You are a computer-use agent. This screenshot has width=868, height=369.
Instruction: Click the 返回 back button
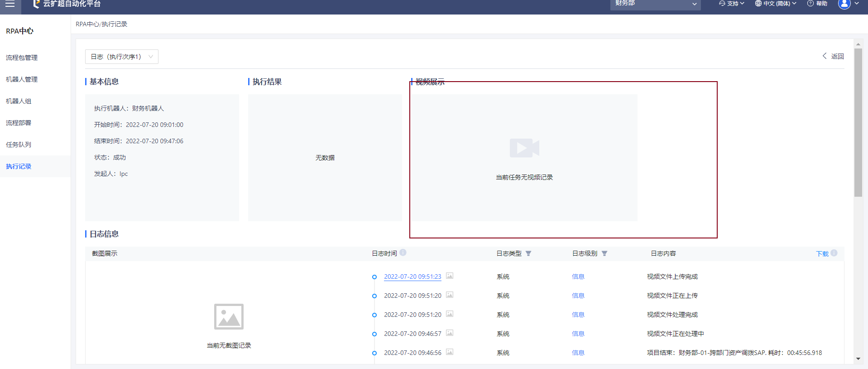(x=833, y=56)
